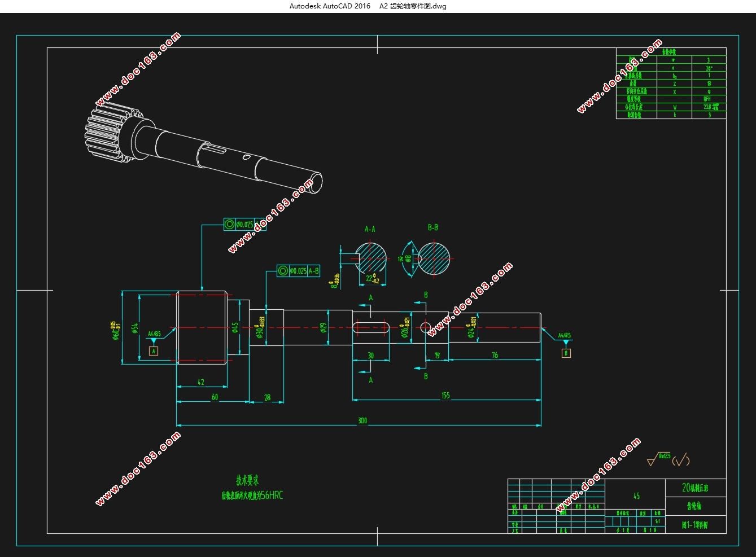Select the 22.8 common normal length value
756x557 pixels.
710,107
